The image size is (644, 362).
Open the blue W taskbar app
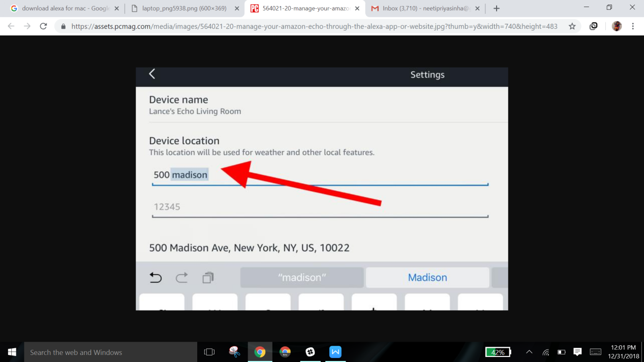click(x=335, y=352)
